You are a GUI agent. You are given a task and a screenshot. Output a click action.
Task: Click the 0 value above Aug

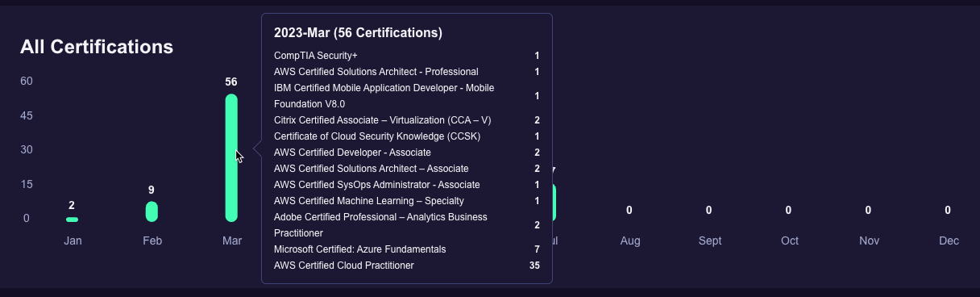(629, 211)
